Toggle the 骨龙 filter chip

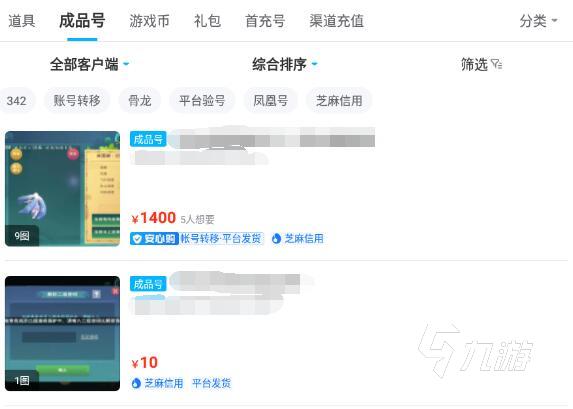[140, 101]
